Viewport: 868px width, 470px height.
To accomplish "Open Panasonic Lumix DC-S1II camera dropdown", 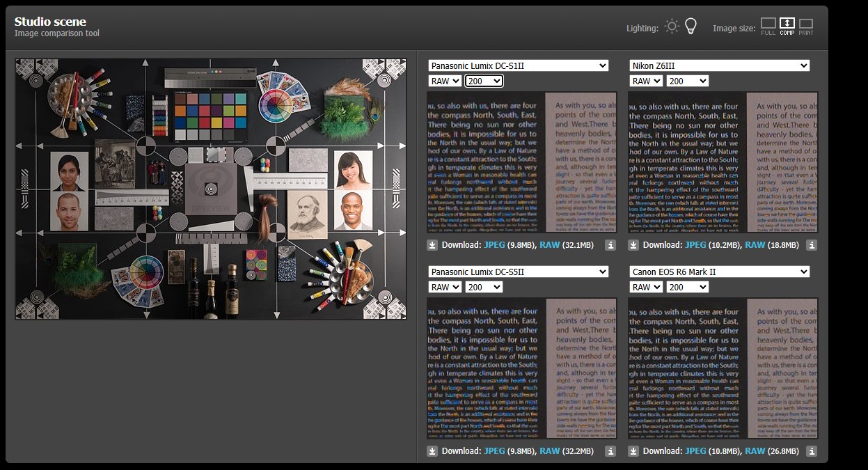I will [x=519, y=65].
